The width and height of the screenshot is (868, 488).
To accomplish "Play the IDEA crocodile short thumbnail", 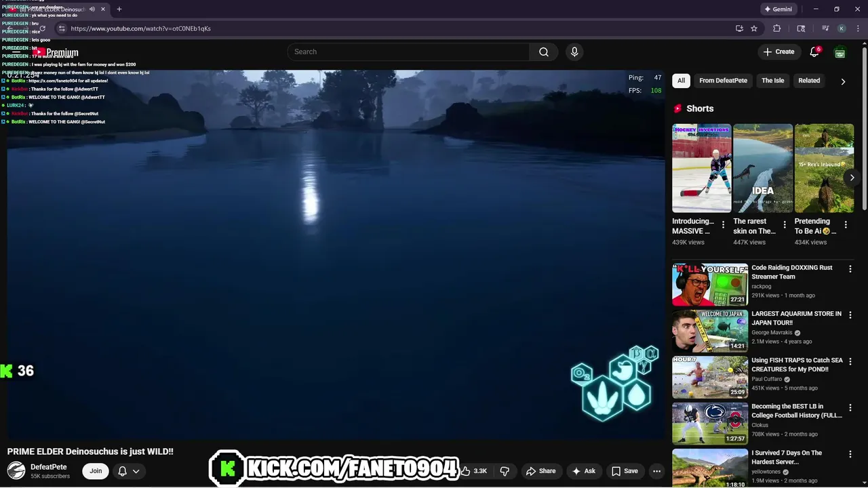I will coord(763,168).
